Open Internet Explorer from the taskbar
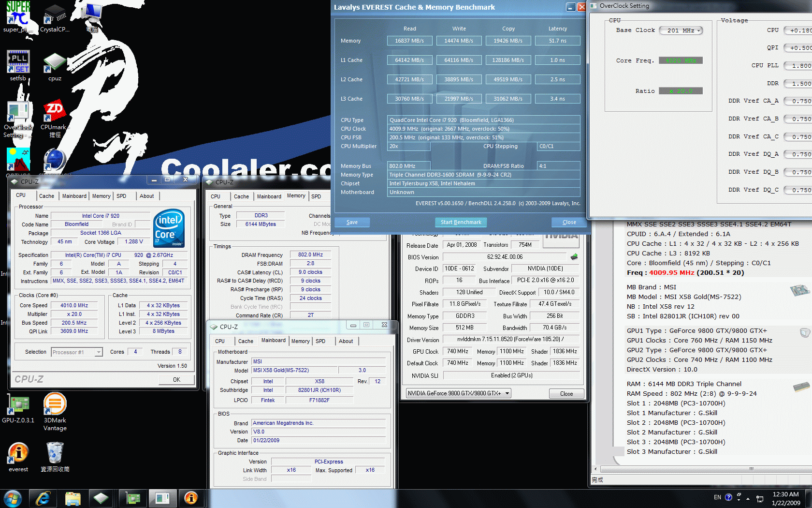Screen dimensions: 812x508 click(43, 498)
